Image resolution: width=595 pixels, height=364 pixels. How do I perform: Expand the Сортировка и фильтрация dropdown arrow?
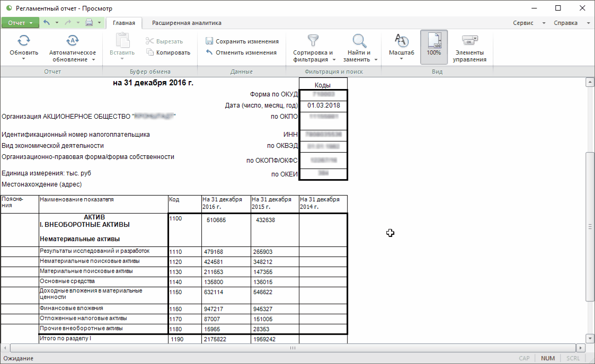pos(334,59)
